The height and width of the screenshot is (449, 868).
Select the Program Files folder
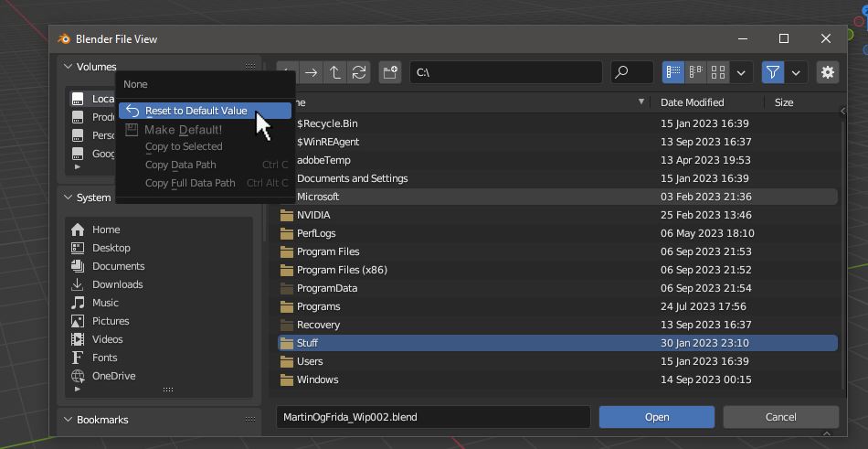557,251
